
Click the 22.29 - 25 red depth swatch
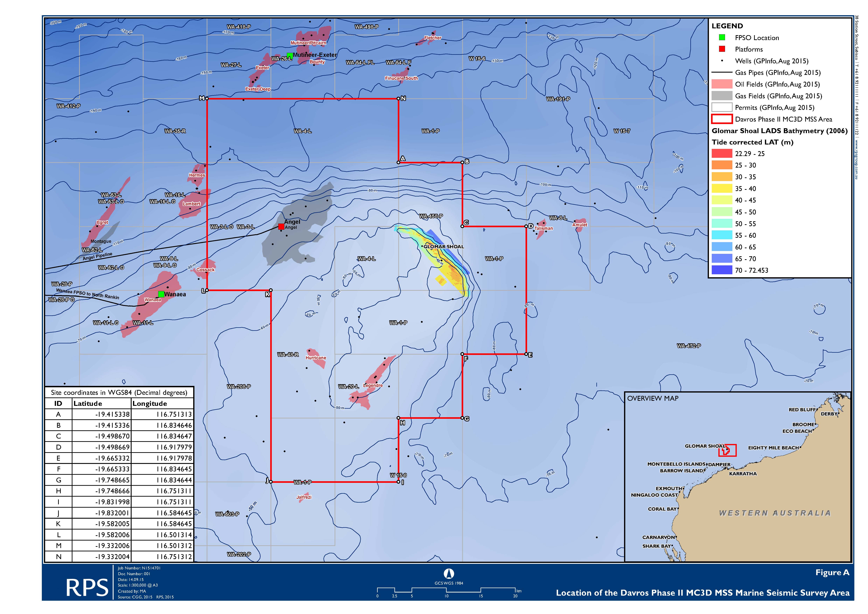(722, 154)
